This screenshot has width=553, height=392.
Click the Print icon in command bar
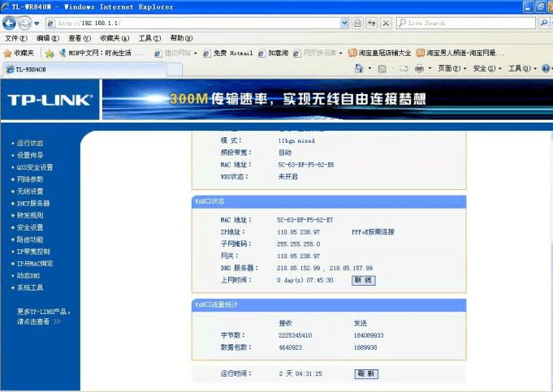pos(419,69)
